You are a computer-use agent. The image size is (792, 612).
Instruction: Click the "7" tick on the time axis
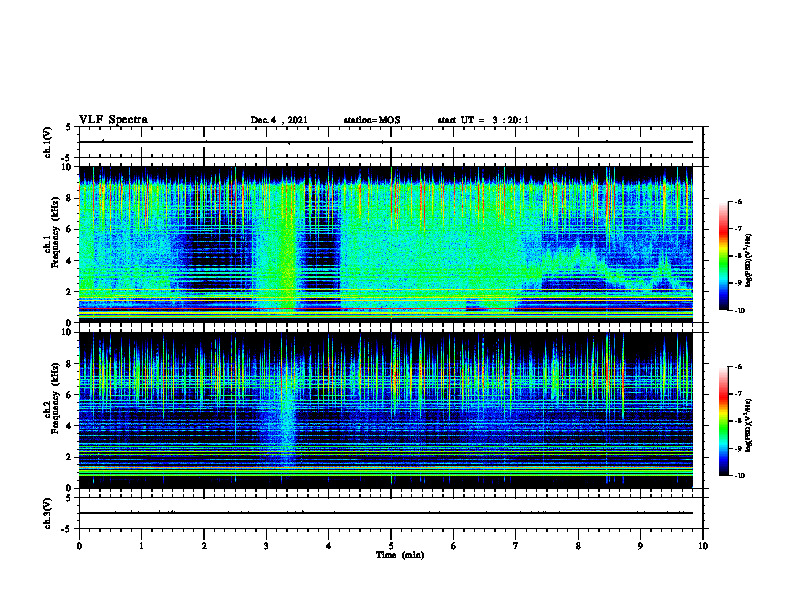516,546
